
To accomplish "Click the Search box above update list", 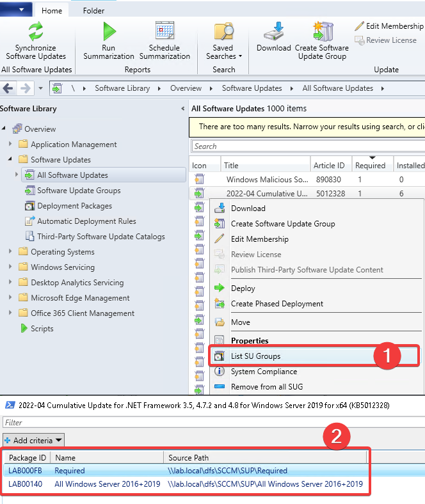I will [x=309, y=146].
